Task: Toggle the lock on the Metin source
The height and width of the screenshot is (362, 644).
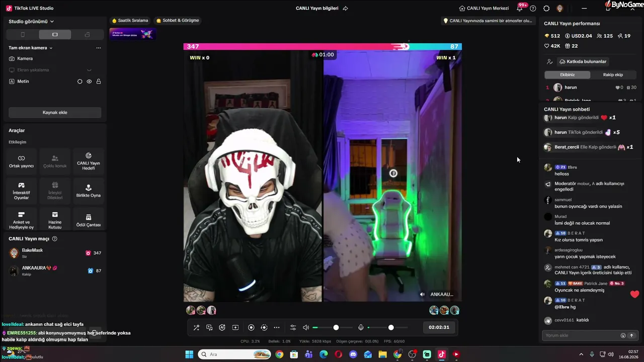Action: coord(99,81)
